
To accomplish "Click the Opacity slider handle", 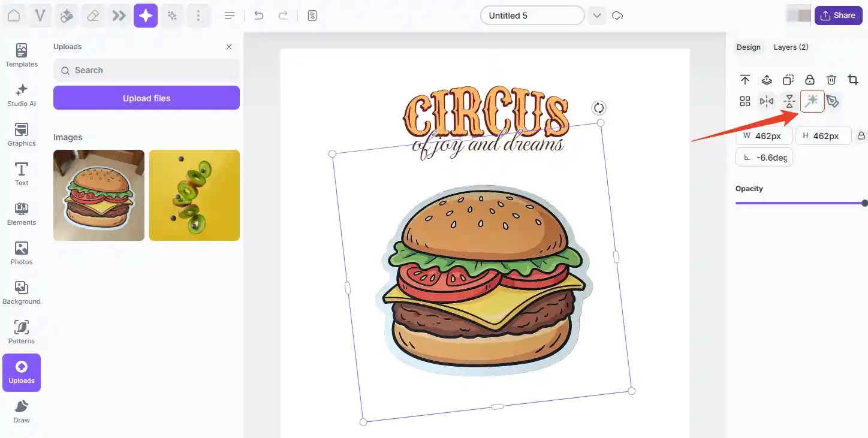I will (864, 203).
